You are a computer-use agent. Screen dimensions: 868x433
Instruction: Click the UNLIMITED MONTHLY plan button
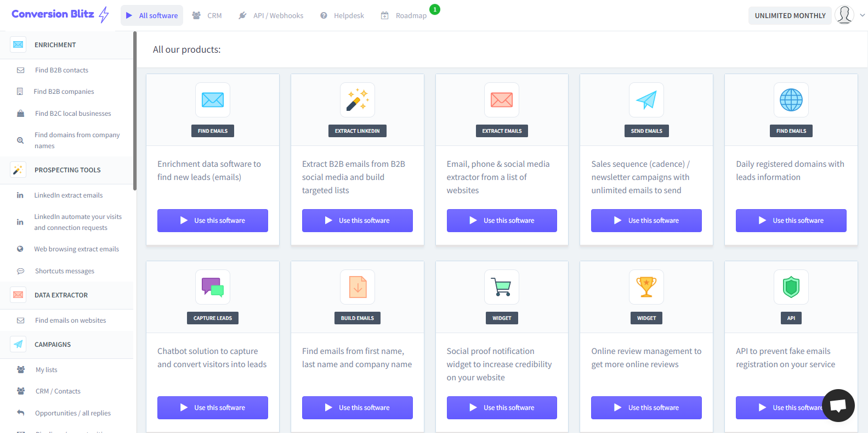(x=790, y=15)
